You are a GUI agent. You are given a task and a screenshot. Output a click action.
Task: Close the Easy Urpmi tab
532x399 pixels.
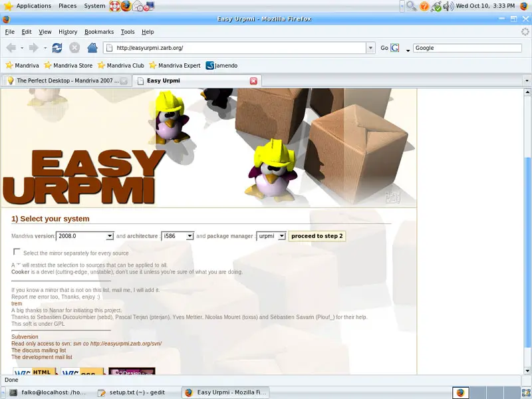coord(253,80)
